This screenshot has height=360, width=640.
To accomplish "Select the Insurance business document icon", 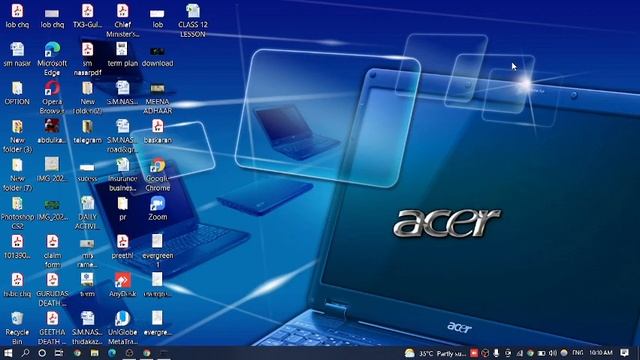I will [122, 174].
